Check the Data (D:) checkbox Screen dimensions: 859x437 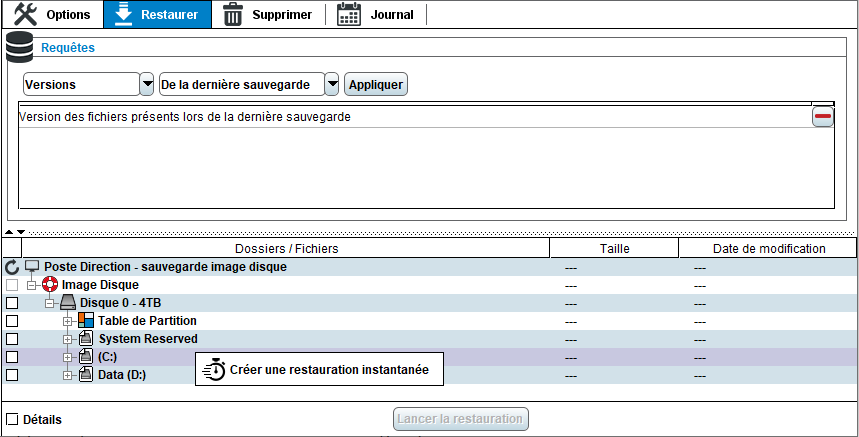(12, 375)
